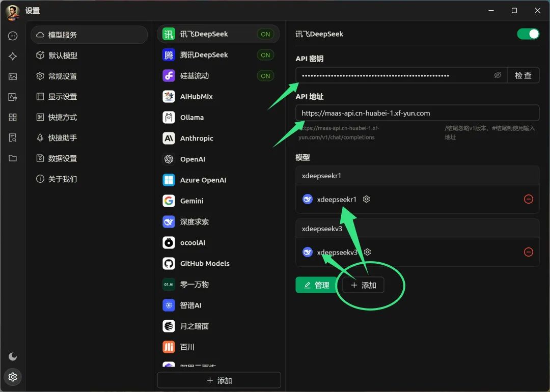Click 添加 button beside 管理
Viewport: 550px width, 392px height.
click(364, 285)
